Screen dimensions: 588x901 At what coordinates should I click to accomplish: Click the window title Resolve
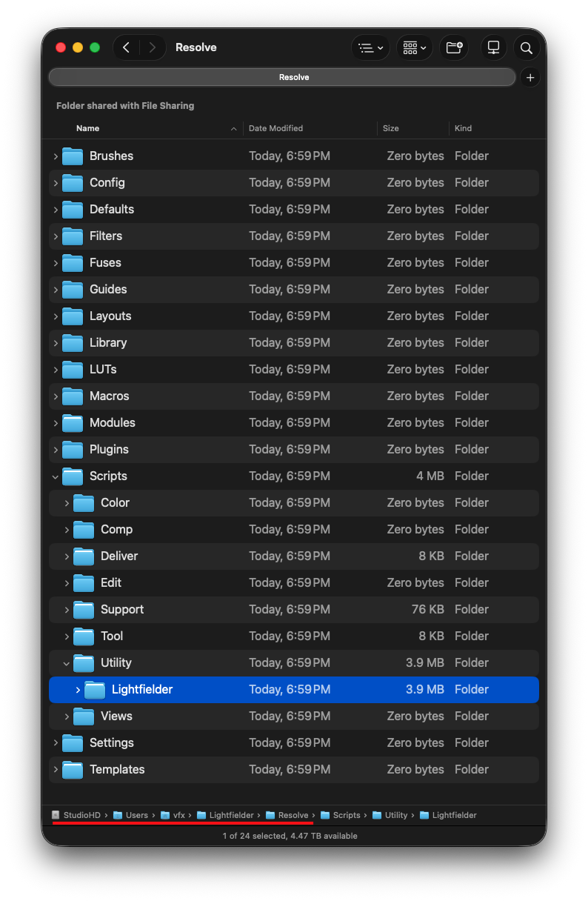tap(196, 47)
